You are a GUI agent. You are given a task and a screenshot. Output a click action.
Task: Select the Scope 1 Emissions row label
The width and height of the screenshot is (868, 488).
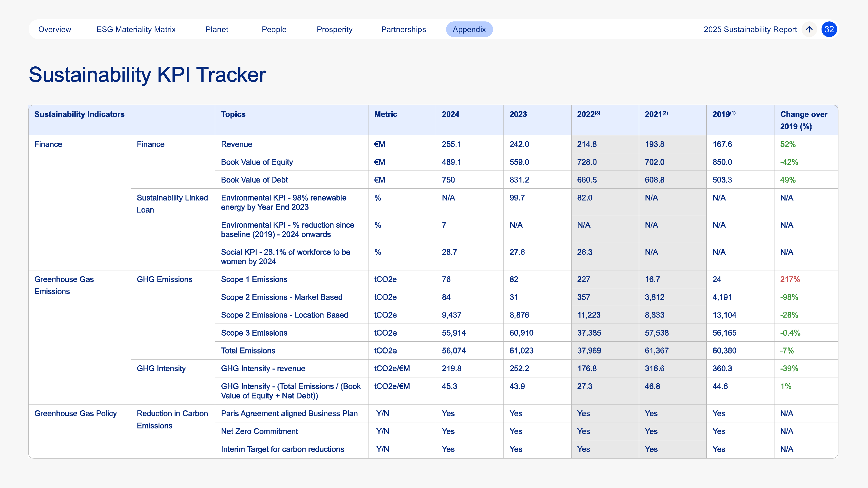[x=254, y=279]
